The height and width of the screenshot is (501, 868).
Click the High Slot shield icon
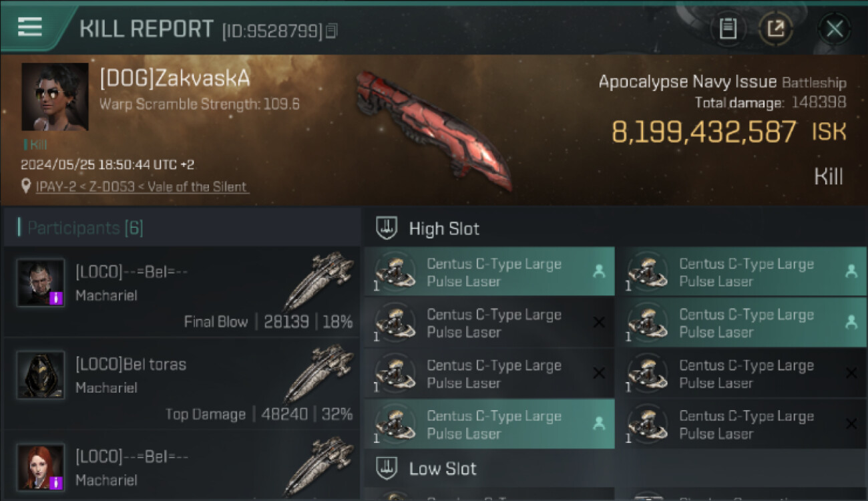tap(387, 228)
